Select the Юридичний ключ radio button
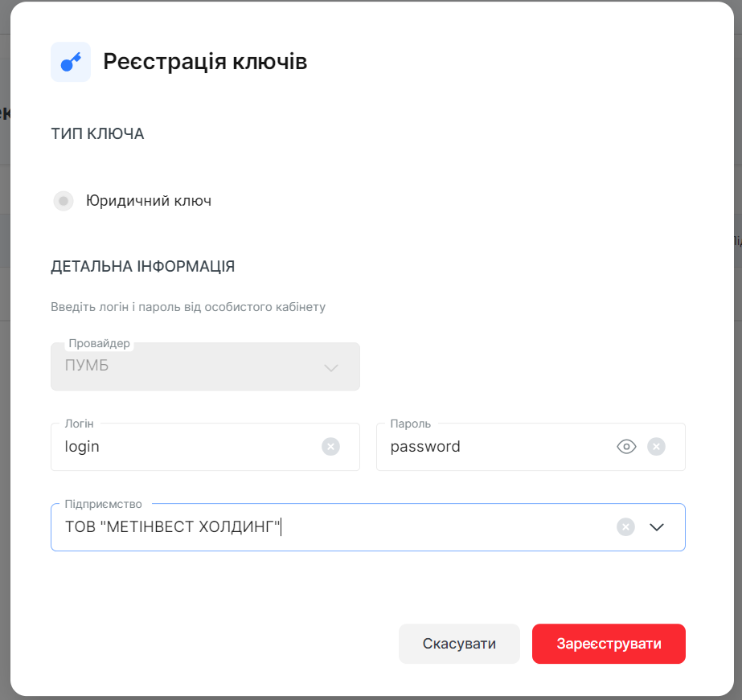This screenshot has width=742, height=700. (64, 201)
